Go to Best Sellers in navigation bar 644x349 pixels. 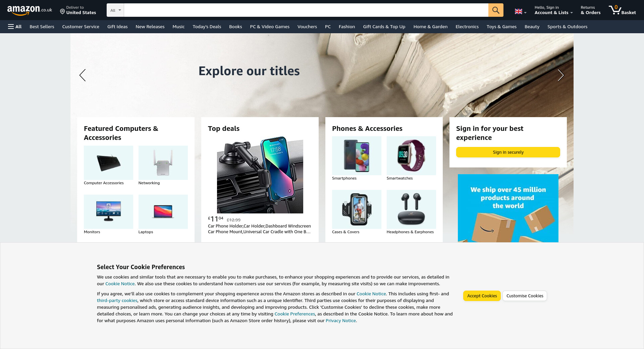pyautogui.click(x=42, y=27)
